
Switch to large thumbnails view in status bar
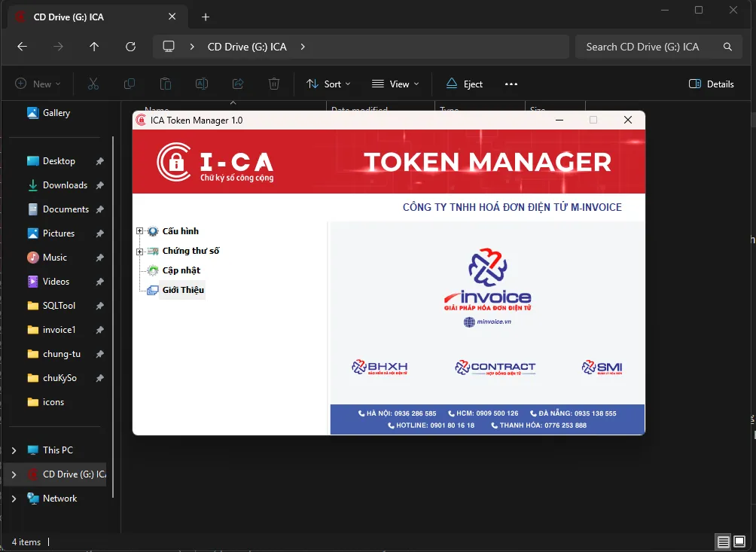click(x=739, y=542)
